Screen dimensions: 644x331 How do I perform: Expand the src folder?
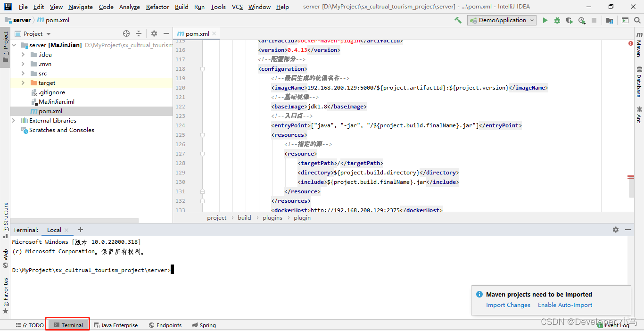pyautogui.click(x=23, y=73)
